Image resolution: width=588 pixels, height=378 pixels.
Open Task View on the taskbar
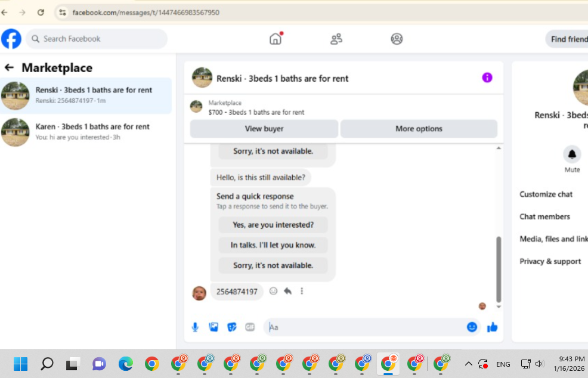(73, 364)
